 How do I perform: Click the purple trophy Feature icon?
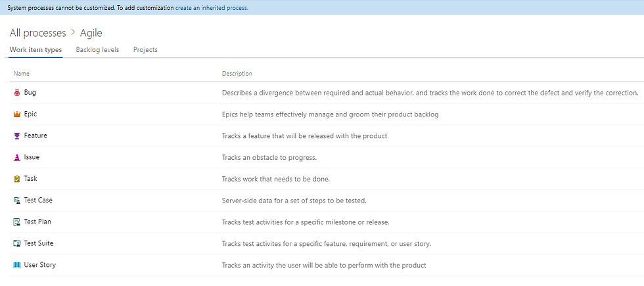point(17,136)
